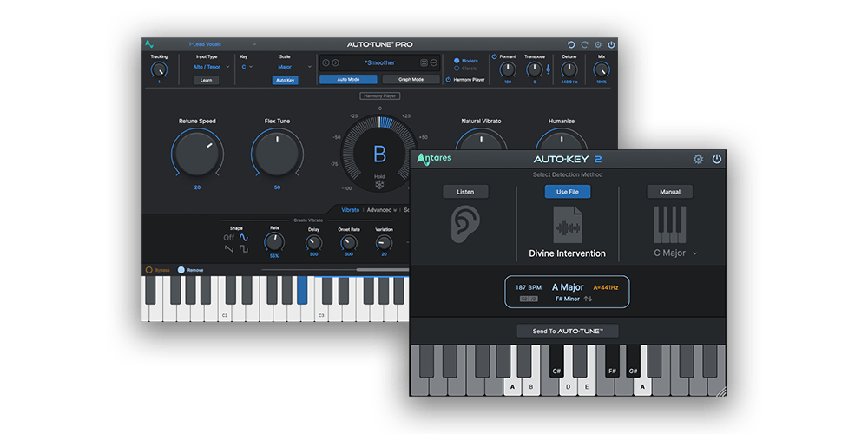
Task: Switch to Graph Mode
Action: click(411, 79)
